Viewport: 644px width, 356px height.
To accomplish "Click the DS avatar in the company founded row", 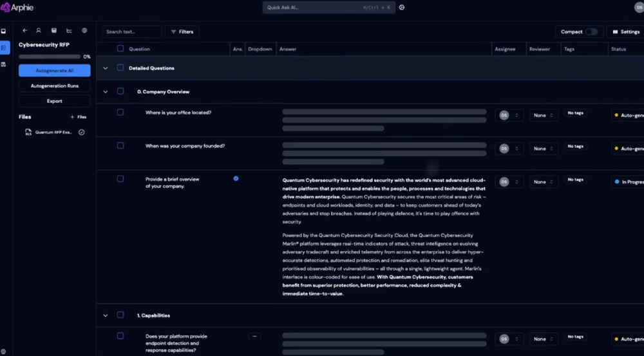I will coord(504,149).
